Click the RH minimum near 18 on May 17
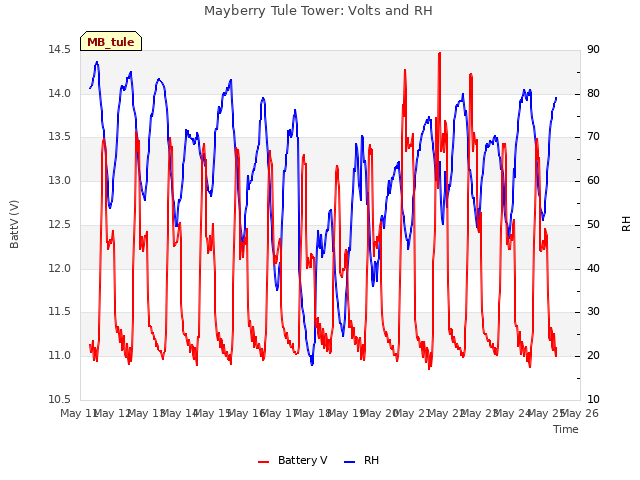The image size is (640, 480). click(312, 364)
